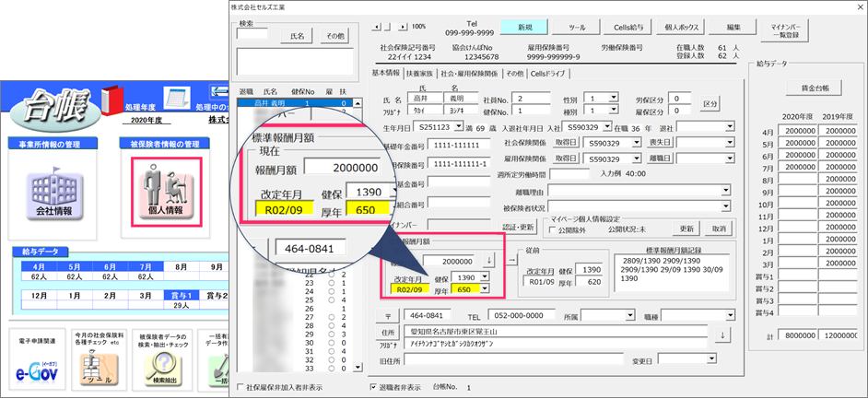Click the 4月 2020年度 salary field
The image size is (868, 399).
click(x=798, y=131)
